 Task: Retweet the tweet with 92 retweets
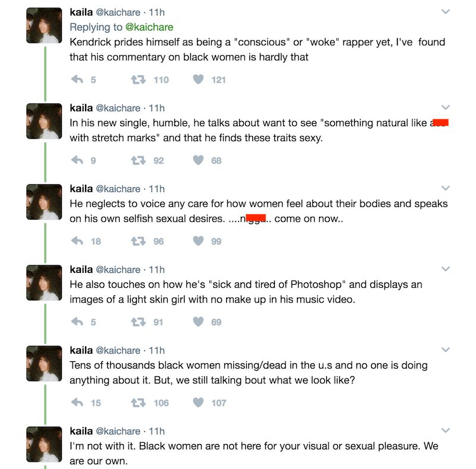[138, 160]
